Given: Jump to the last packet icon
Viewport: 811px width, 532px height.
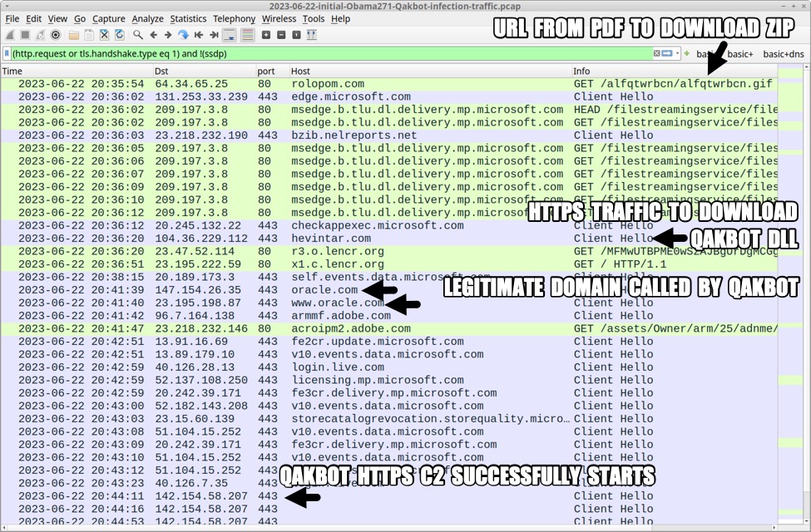Looking at the screenshot, I should point(214,35).
